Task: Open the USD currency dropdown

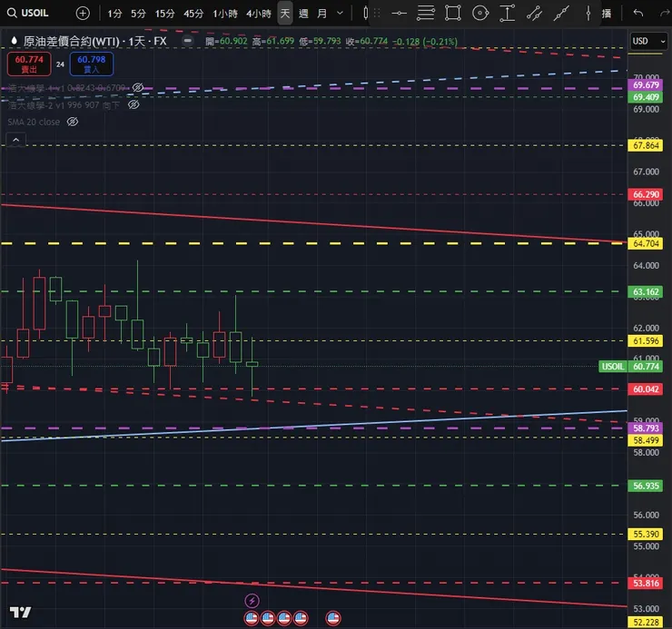Action: (x=649, y=41)
